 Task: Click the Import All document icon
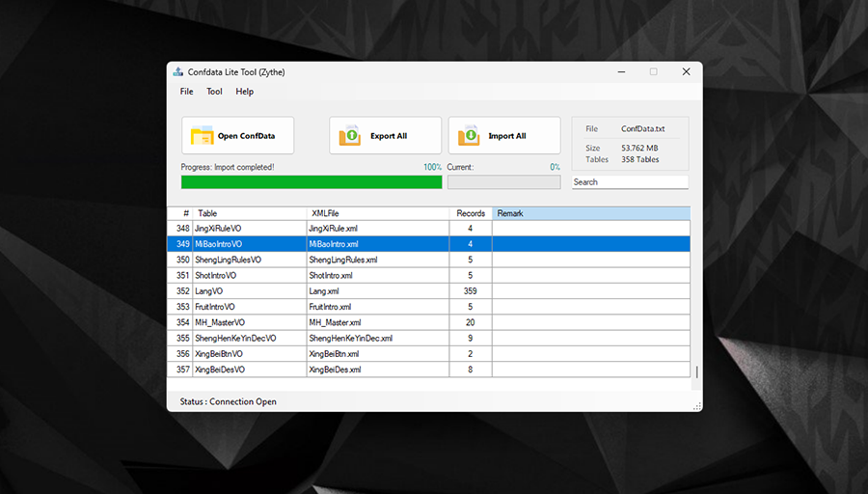coord(469,136)
